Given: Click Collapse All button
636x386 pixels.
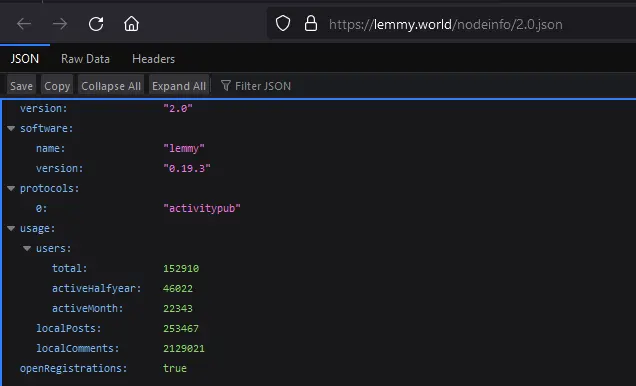Looking at the screenshot, I should tap(111, 86).
